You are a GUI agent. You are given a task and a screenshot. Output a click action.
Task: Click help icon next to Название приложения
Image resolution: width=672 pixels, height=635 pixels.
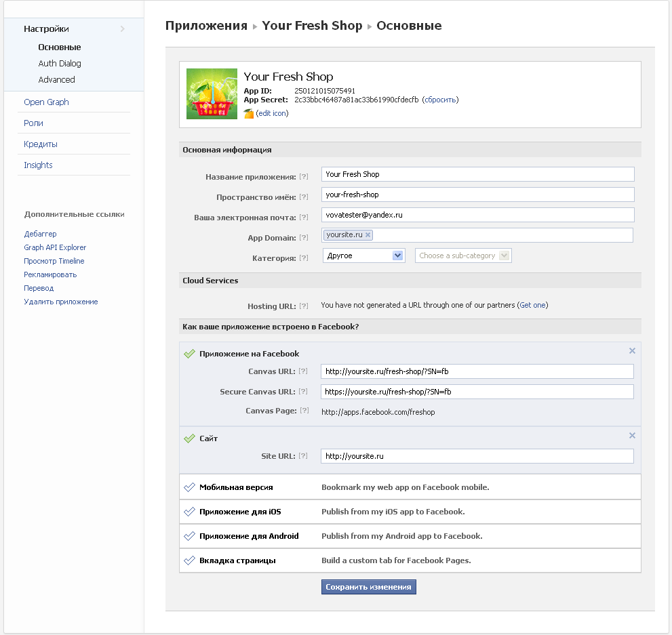(x=304, y=177)
